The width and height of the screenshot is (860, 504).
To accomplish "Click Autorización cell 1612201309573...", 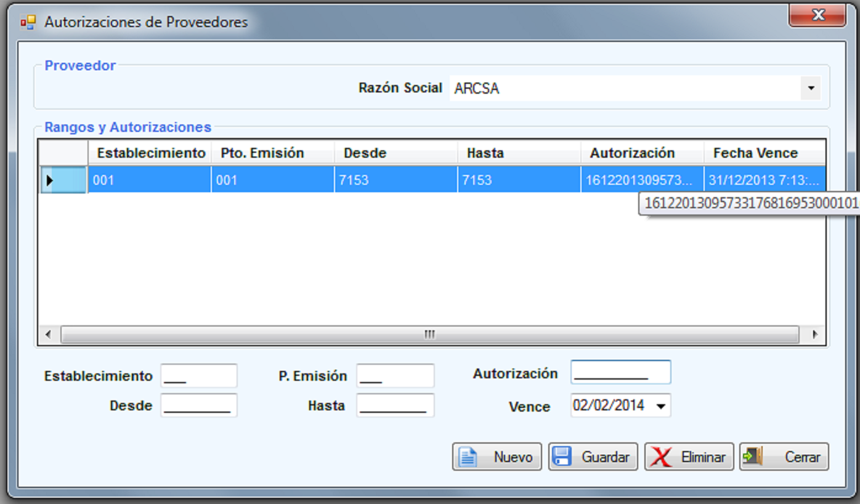I will point(643,180).
